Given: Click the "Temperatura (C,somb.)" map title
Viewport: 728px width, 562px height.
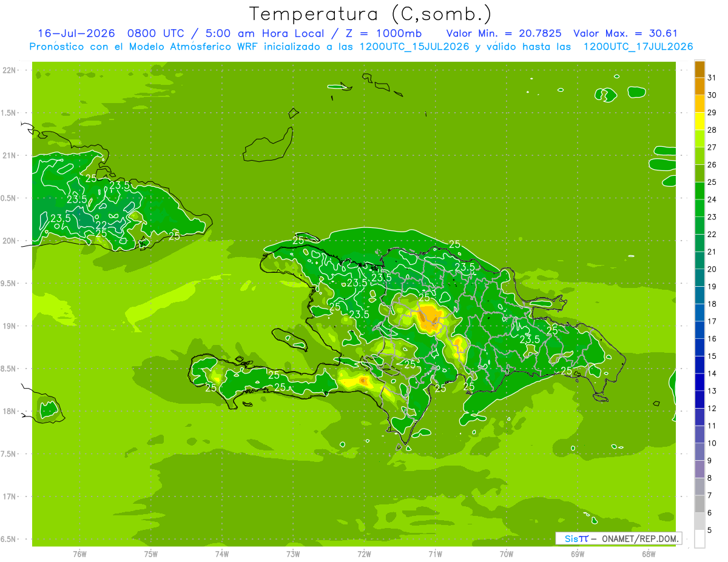Looking at the screenshot, I should pyautogui.click(x=371, y=14).
